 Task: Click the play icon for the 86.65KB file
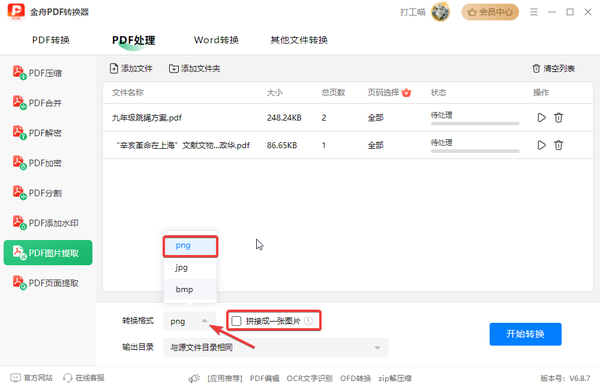tap(541, 145)
